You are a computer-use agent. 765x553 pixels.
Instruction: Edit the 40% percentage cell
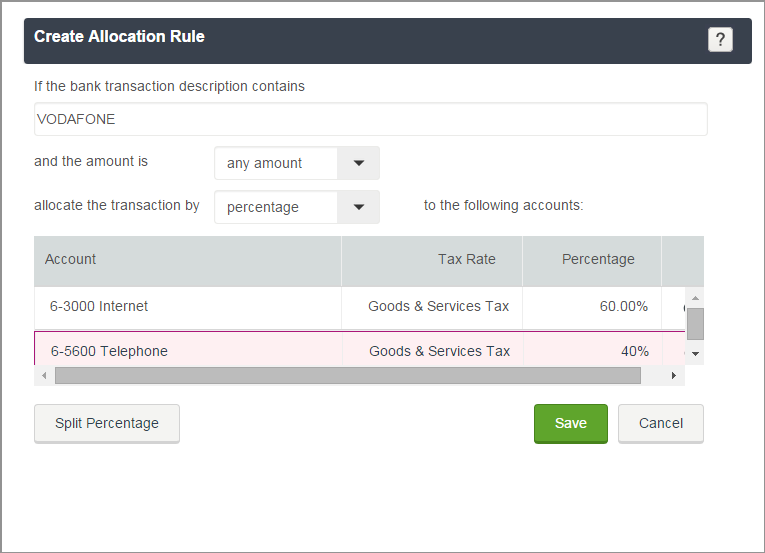pyautogui.click(x=593, y=348)
